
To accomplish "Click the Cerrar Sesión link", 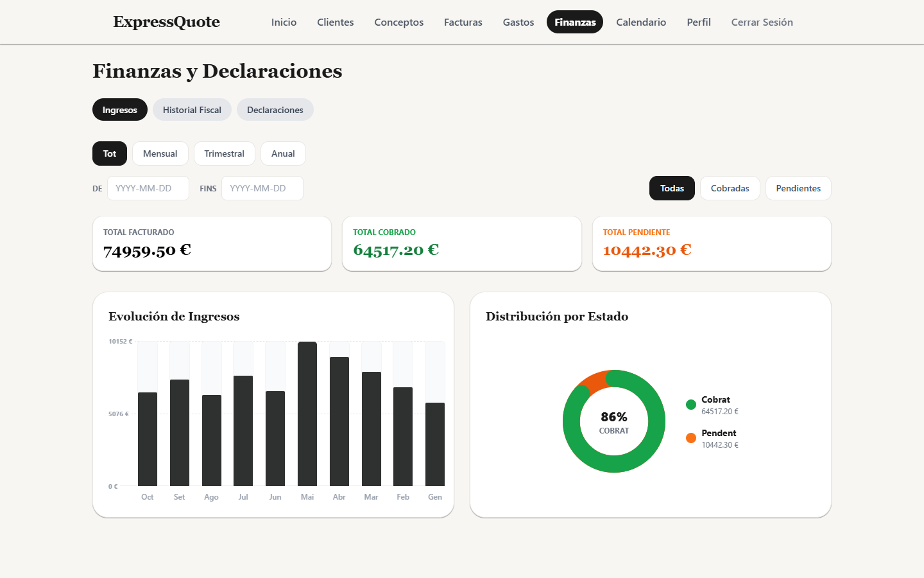I will point(762,22).
